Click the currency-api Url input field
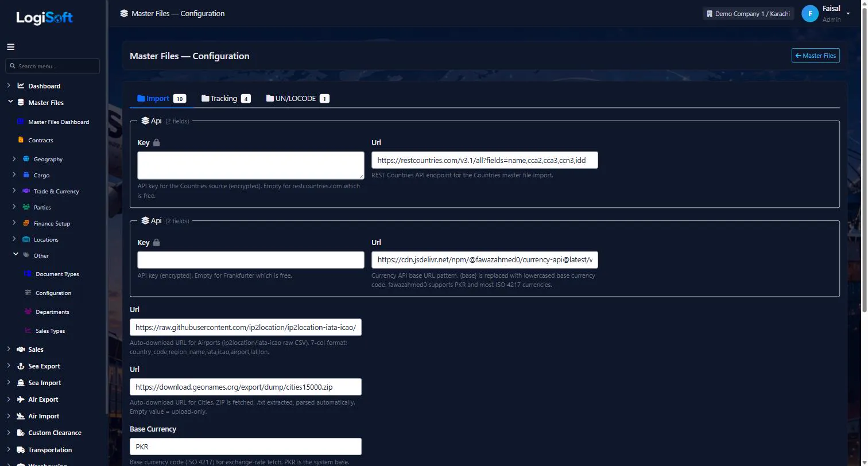This screenshot has width=868, height=466. [485, 260]
